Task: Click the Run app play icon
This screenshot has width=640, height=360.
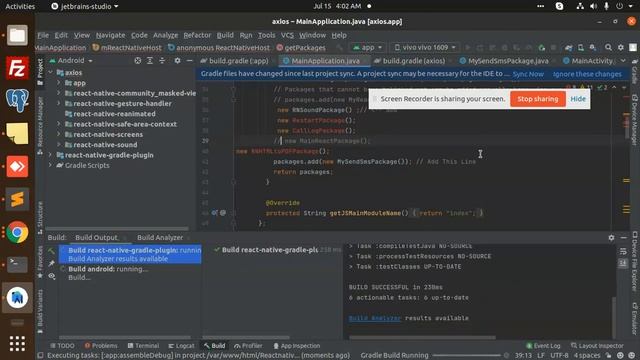Action: tap(468, 48)
